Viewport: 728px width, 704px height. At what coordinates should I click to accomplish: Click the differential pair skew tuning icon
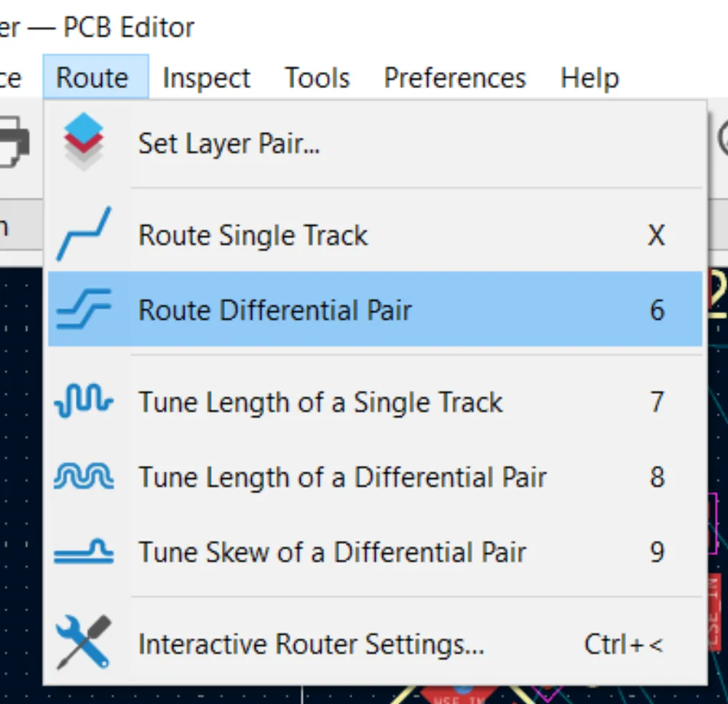(x=84, y=553)
